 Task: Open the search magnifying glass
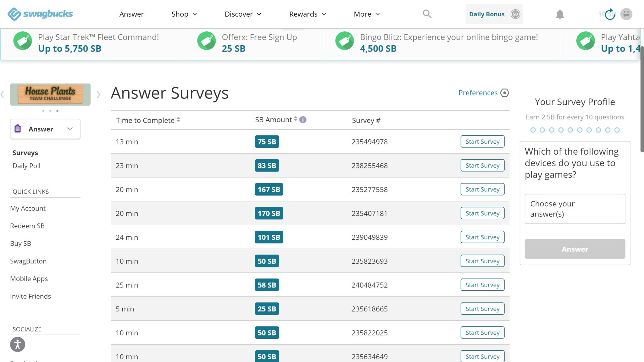426,14
